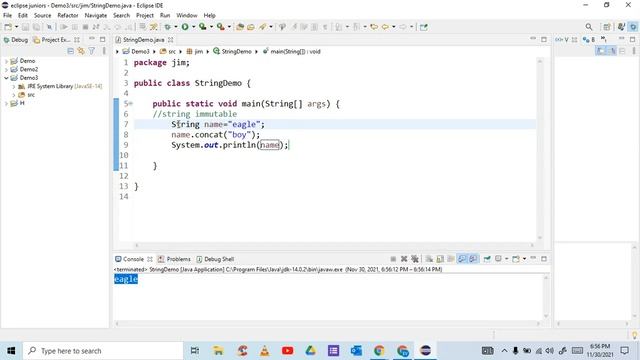The image size is (640, 360).
Task: Select the Debug perspective icon
Action: pos(633,27)
